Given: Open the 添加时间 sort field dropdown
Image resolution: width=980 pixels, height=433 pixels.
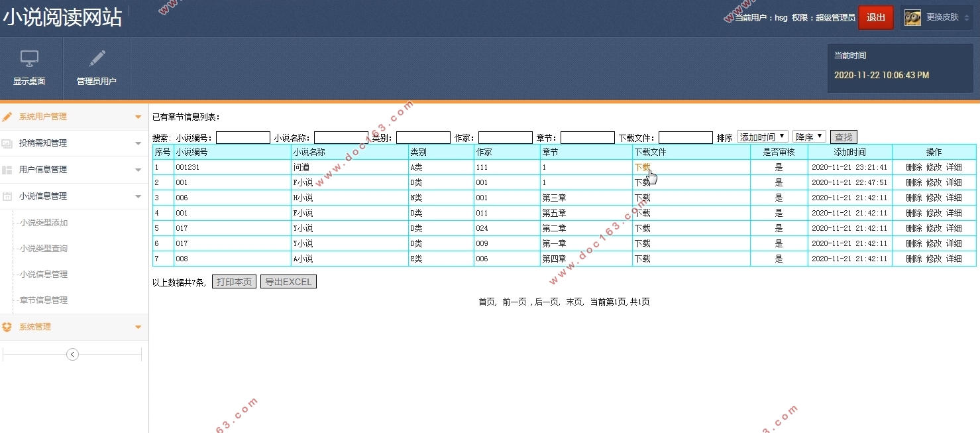Looking at the screenshot, I should [763, 137].
